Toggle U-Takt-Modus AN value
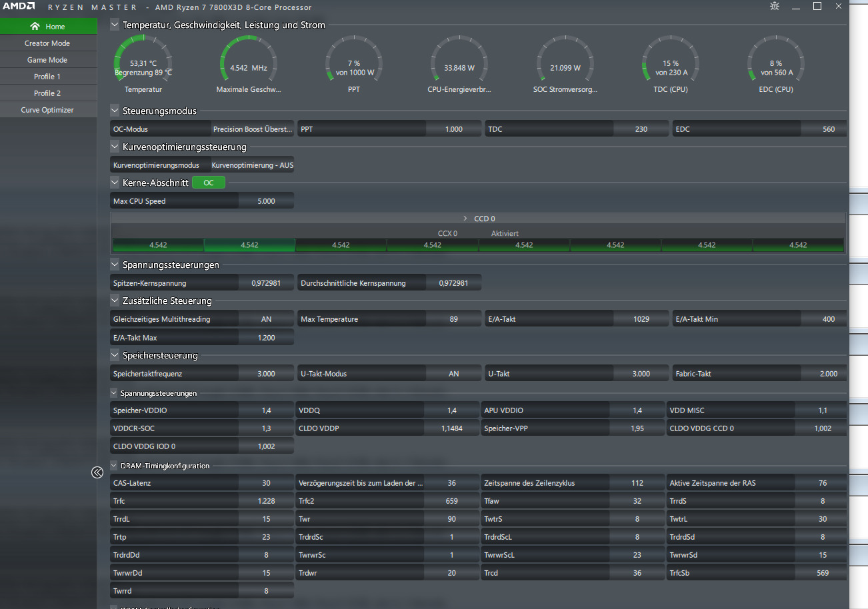The width and height of the screenshot is (868, 609). point(453,374)
